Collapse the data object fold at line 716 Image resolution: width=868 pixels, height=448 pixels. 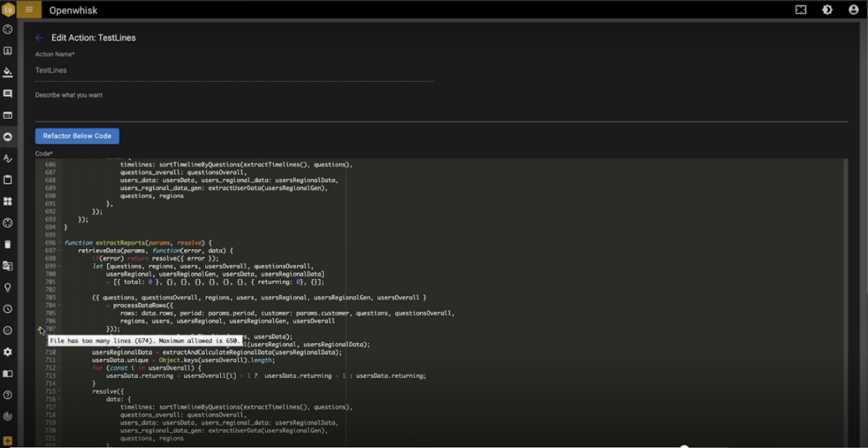(x=59, y=399)
